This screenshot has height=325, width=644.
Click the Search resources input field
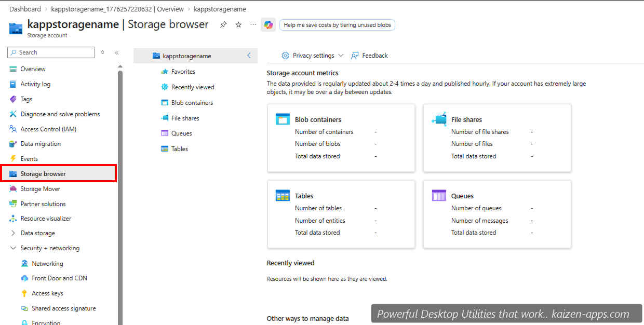pos(50,52)
